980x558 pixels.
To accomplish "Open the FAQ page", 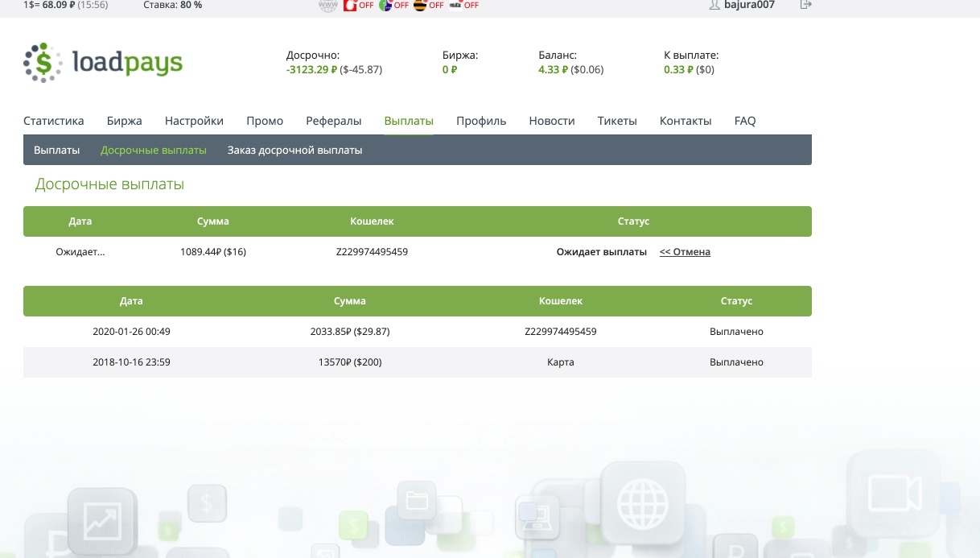I will pyautogui.click(x=745, y=121).
